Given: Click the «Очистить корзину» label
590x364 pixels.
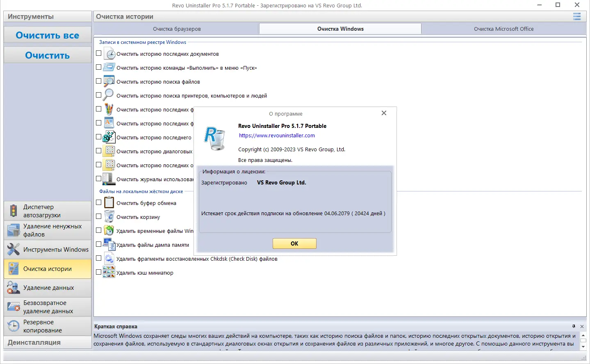Looking at the screenshot, I should (138, 217).
